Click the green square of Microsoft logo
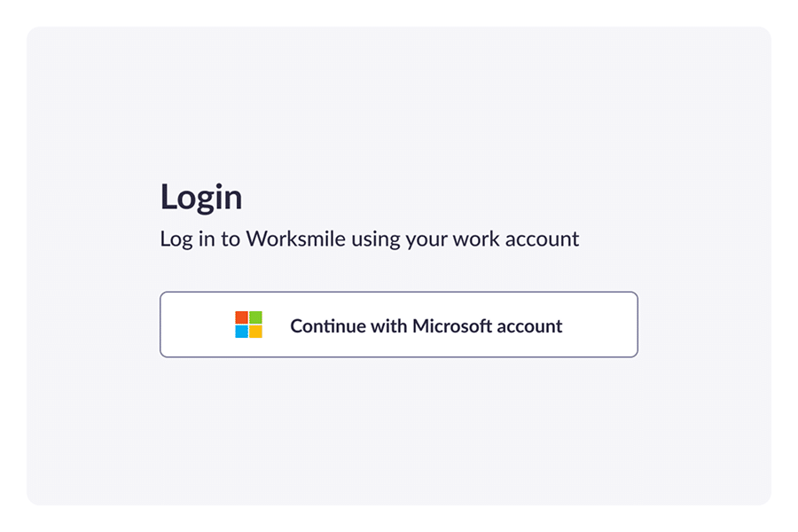 coord(255,317)
